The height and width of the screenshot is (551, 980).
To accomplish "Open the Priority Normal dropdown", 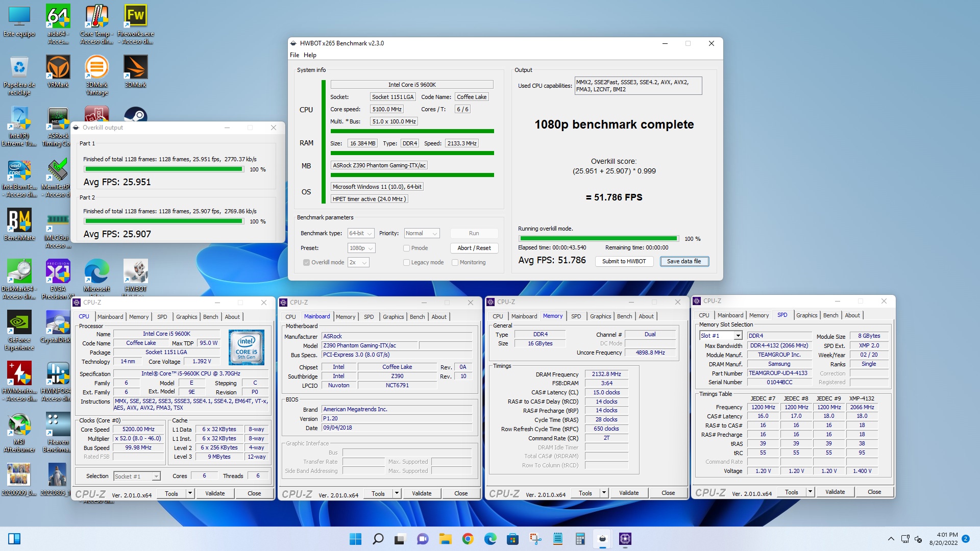I will point(422,233).
